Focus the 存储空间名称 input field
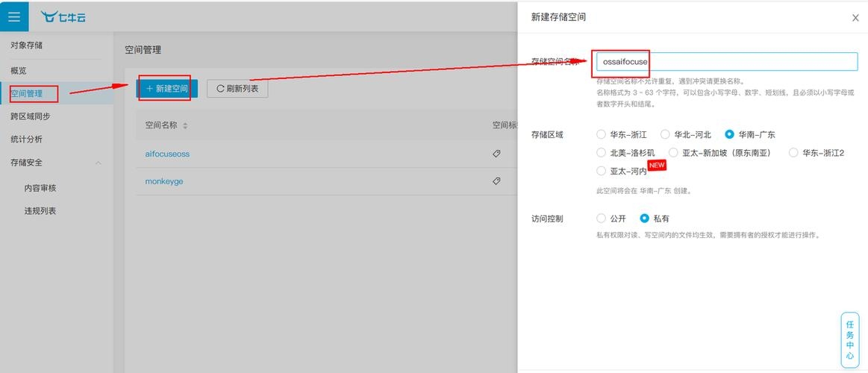The height and width of the screenshot is (373, 868). click(727, 62)
